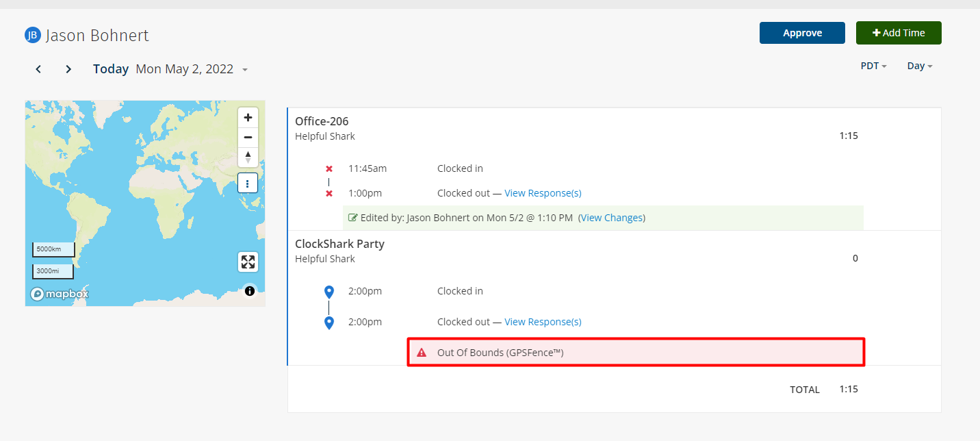The image size is (980, 441).
Task: Open the Day view dropdown
Action: [x=919, y=66]
